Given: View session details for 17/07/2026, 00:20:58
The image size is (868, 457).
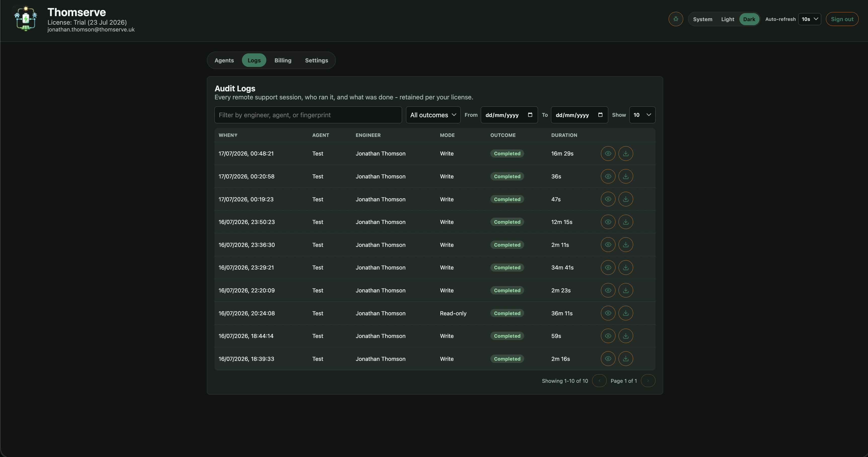Looking at the screenshot, I should (608, 176).
